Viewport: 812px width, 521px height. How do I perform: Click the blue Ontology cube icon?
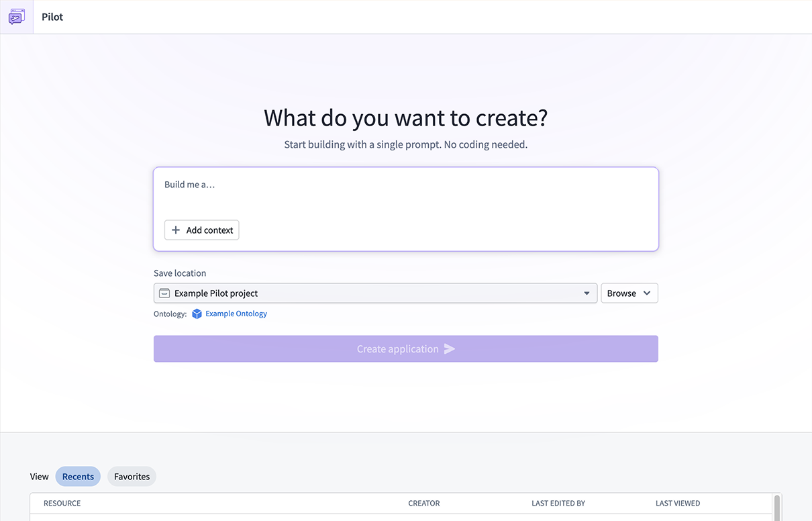pyautogui.click(x=196, y=314)
